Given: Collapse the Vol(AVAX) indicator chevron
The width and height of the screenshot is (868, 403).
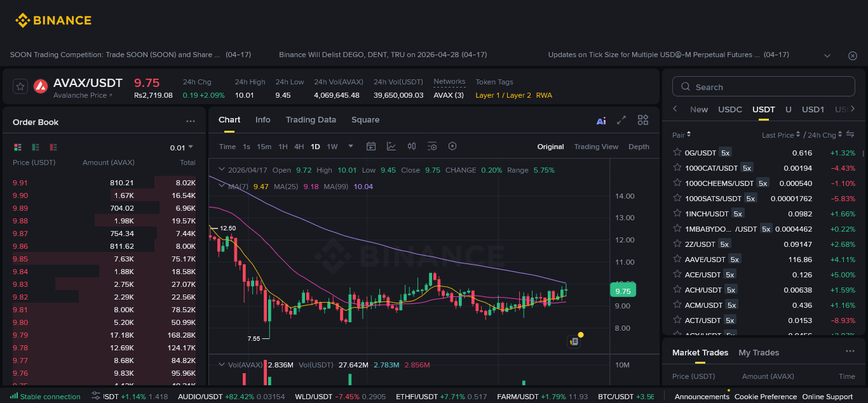Looking at the screenshot, I should click(x=222, y=364).
